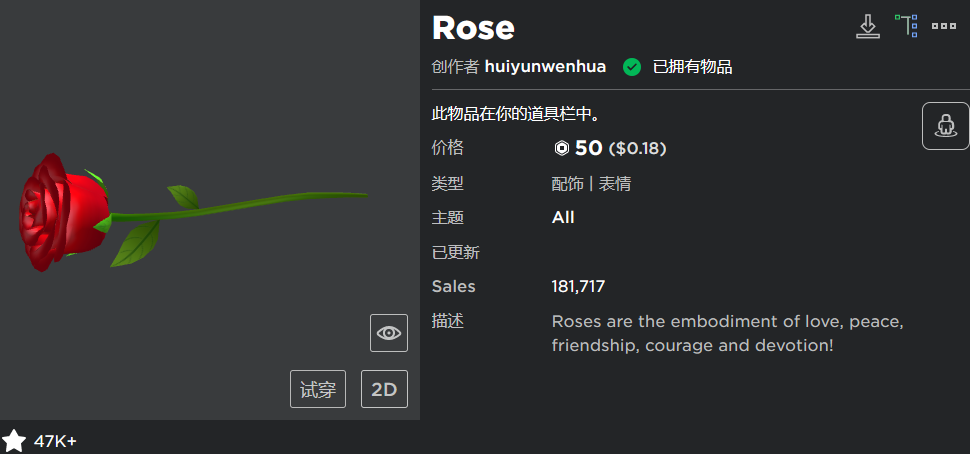This screenshot has width=970, height=454.
Task: Click the 47K+ favorites count
Action: 56,441
